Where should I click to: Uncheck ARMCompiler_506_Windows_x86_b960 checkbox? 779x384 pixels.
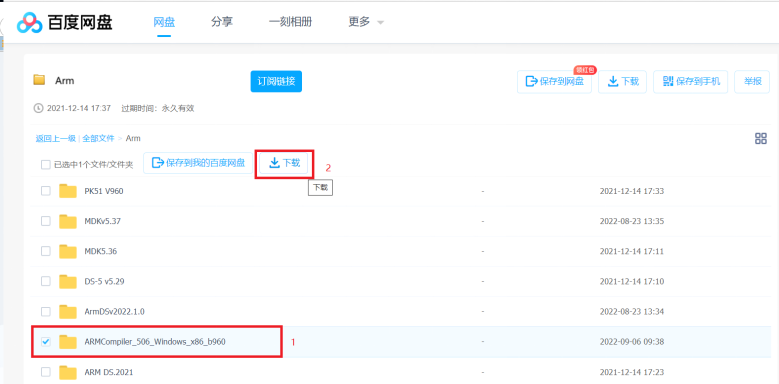pyautogui.click(x=45, y=342)
